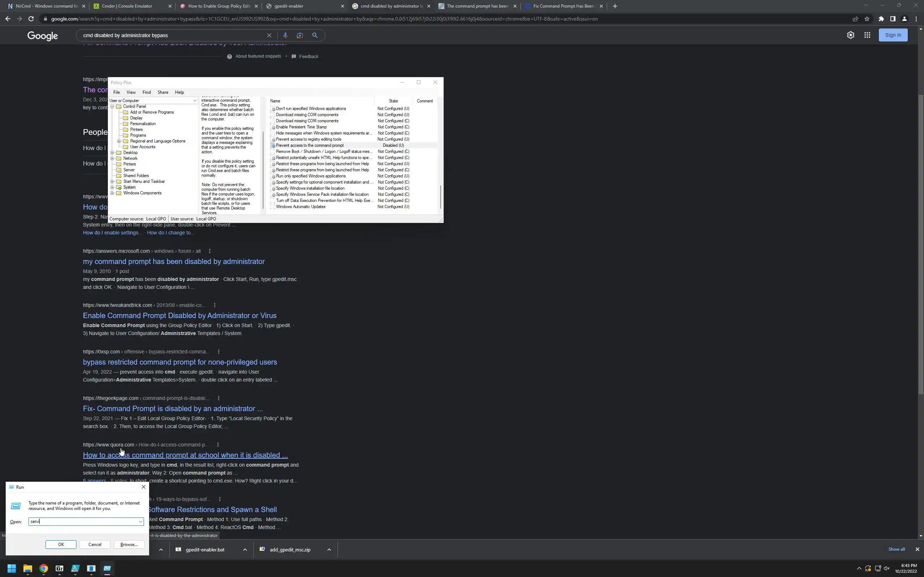Click the search by image camera icon
Viewport: 924px width, 577px height.
tap(300, 35)
